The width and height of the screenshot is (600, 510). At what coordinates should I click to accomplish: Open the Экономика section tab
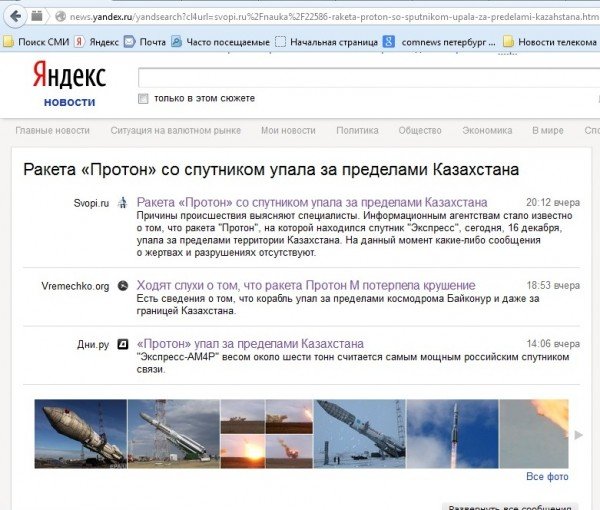click(x=487, y=130)
